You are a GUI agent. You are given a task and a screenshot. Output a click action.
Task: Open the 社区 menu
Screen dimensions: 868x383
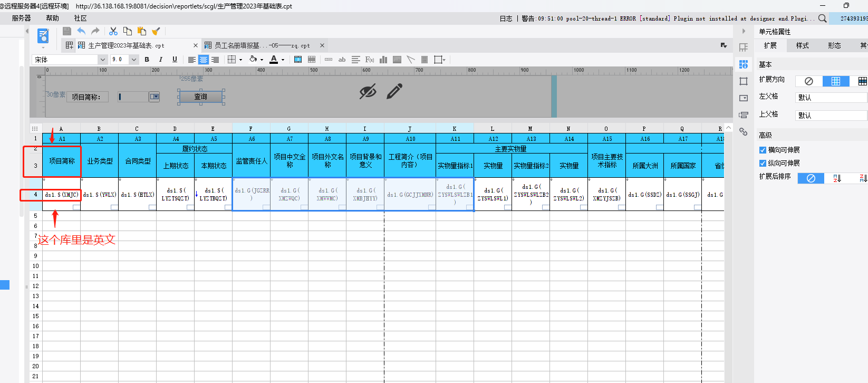click(x=81, y=18)
